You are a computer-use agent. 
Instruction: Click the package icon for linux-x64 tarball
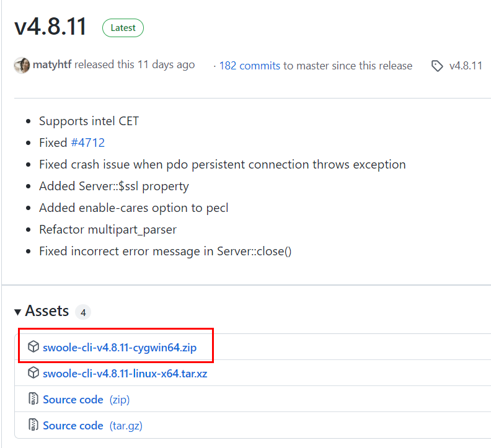(x=33, y=373)
